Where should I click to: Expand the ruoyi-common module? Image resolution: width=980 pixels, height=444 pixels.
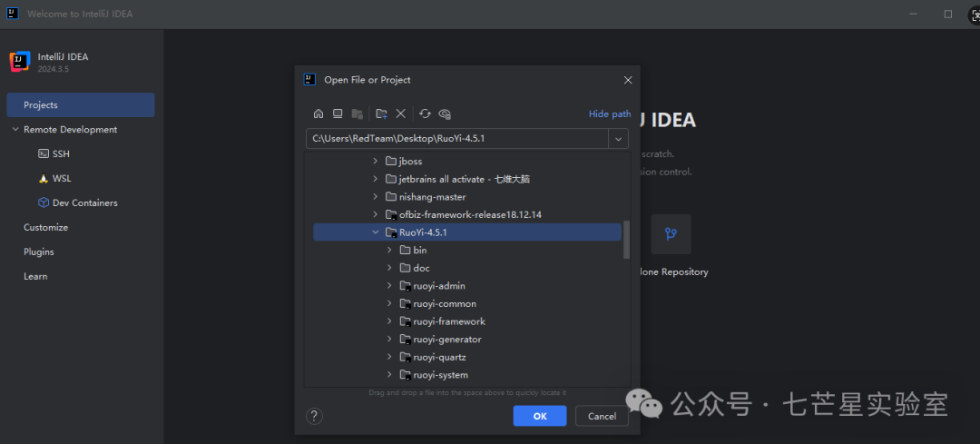(389, 303)
